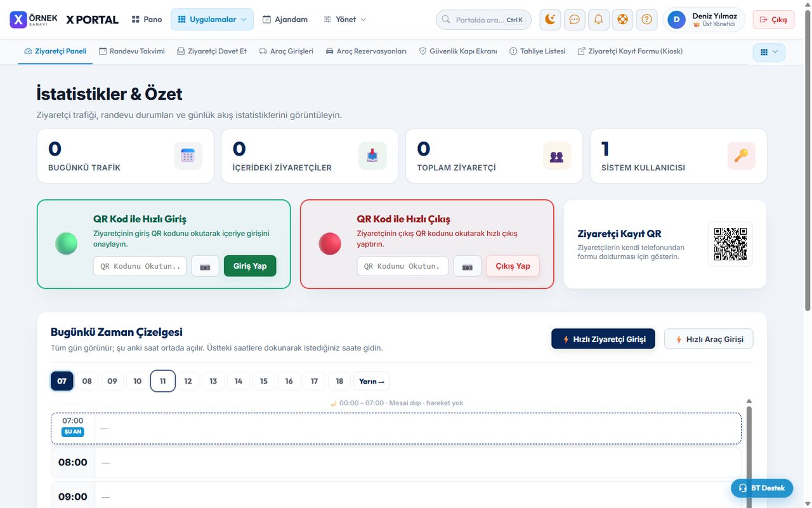Open Deniz Yılmaz profile menu
Viewport: 812px width, 508px height.
pyautogui.click(x=704, y=19)
